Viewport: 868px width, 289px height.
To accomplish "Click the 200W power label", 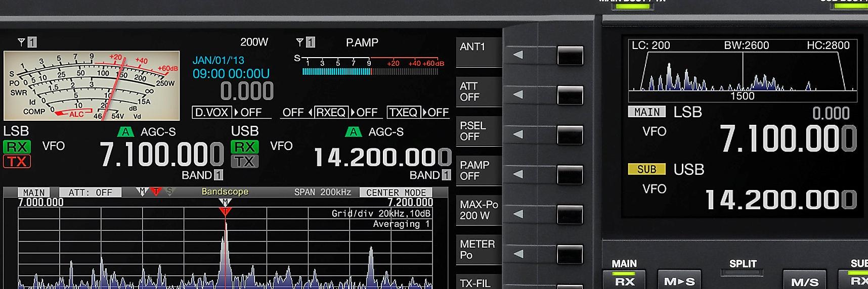I will (254, 42).
